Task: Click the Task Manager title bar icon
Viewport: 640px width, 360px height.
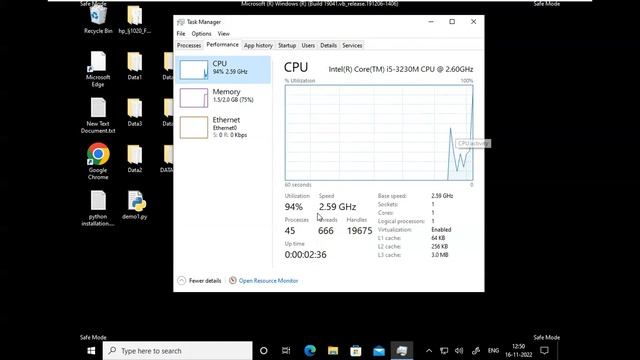Action: [x=180, y=22]
